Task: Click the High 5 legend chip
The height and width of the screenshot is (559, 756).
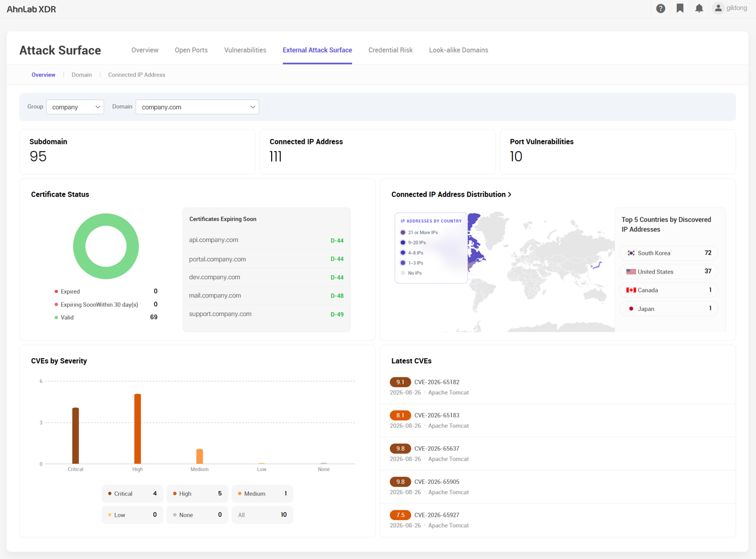Action: tap(197, 494)
